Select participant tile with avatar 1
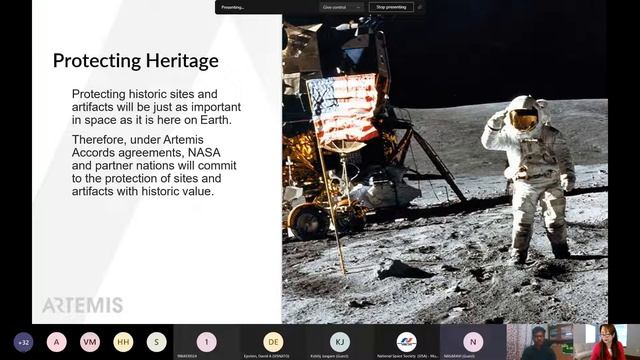Viewport: 640px width, 360px height. click(207, 342)
